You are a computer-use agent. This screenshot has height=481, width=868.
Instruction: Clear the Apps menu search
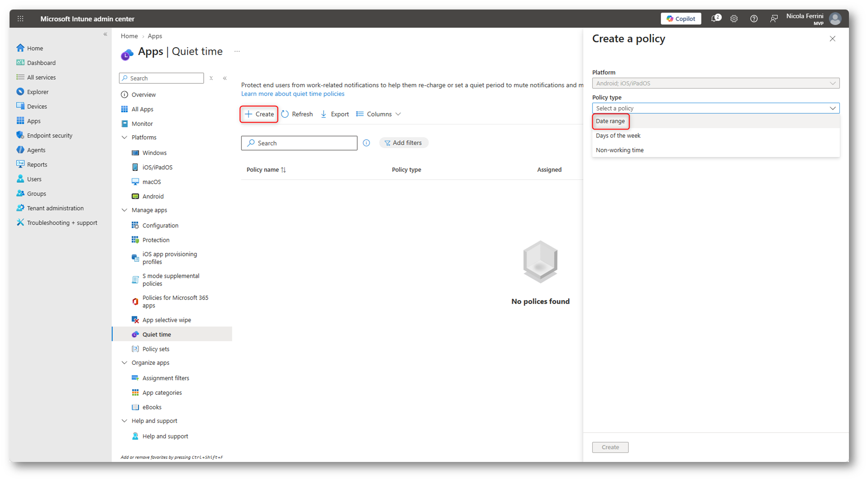211,78
